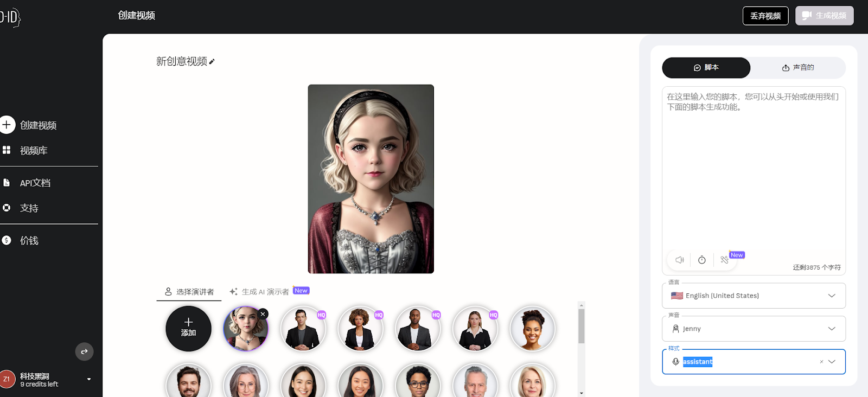Viewport: 868px width, 397px height.
Task: Click the 生成视频 button
Action: [824, 16]
